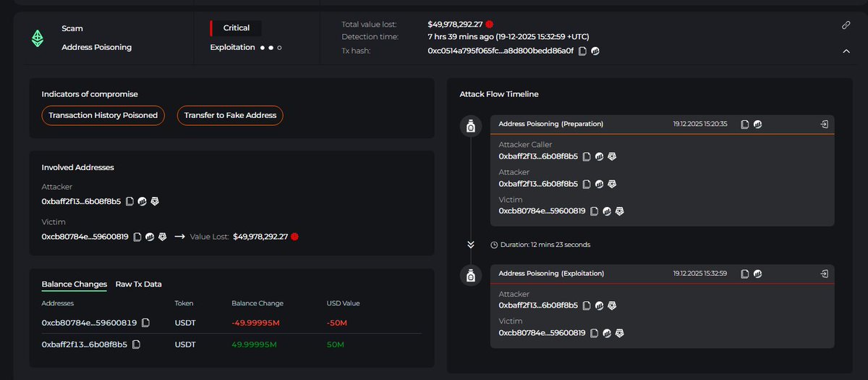Open Preparation step details via arrow icon

824,124
